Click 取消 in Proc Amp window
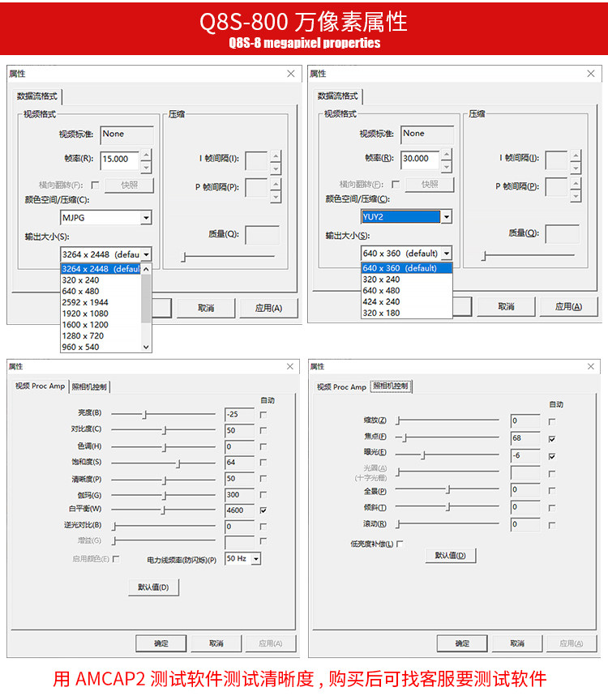The height and width of the screenshot is (700, 608). [216, 643]
